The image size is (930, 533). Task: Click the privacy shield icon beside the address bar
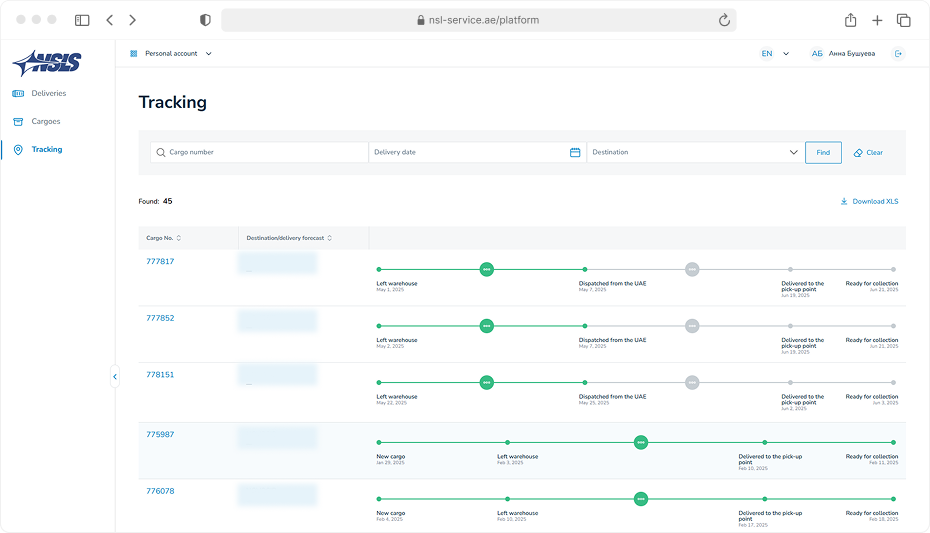pos(205,20)
